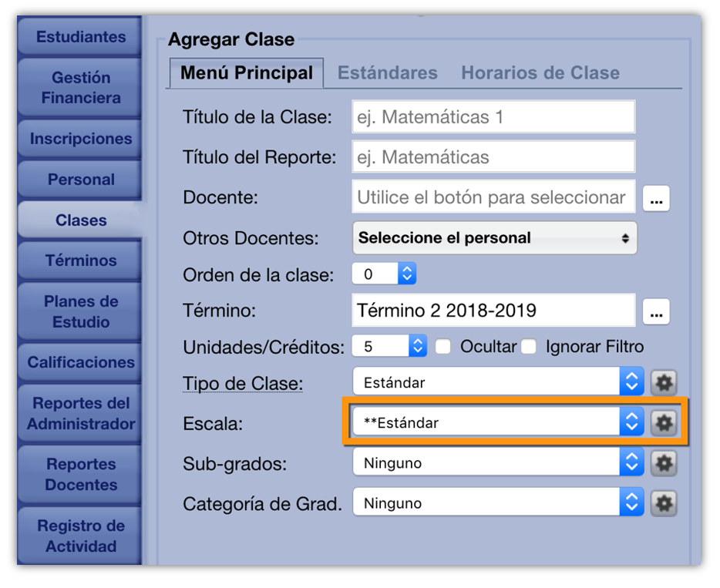Click the Título de la Clase field
This screenshot has height=588, width=720.
point(493,118)
